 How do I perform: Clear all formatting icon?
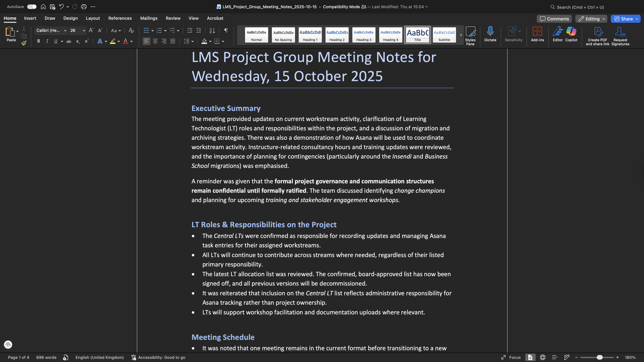click(x=131, y=31)
